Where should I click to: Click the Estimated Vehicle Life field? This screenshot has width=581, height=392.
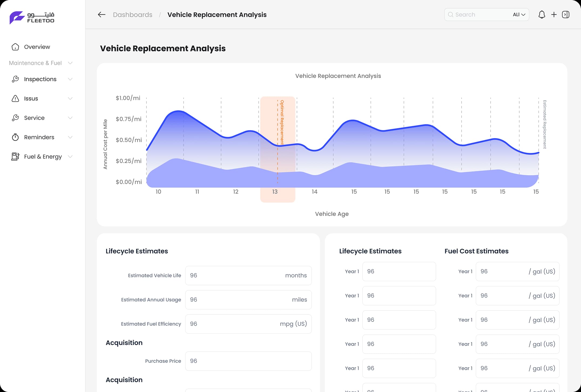click(248, 275)
